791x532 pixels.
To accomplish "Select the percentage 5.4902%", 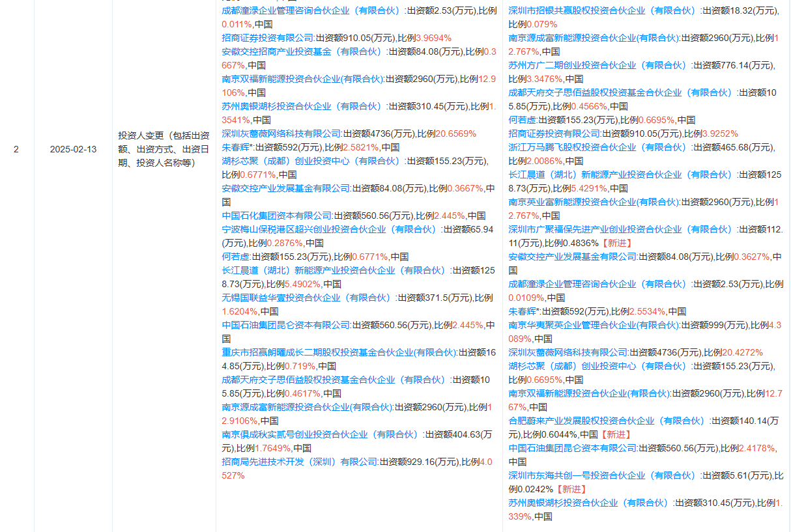I will coord(303,284).
